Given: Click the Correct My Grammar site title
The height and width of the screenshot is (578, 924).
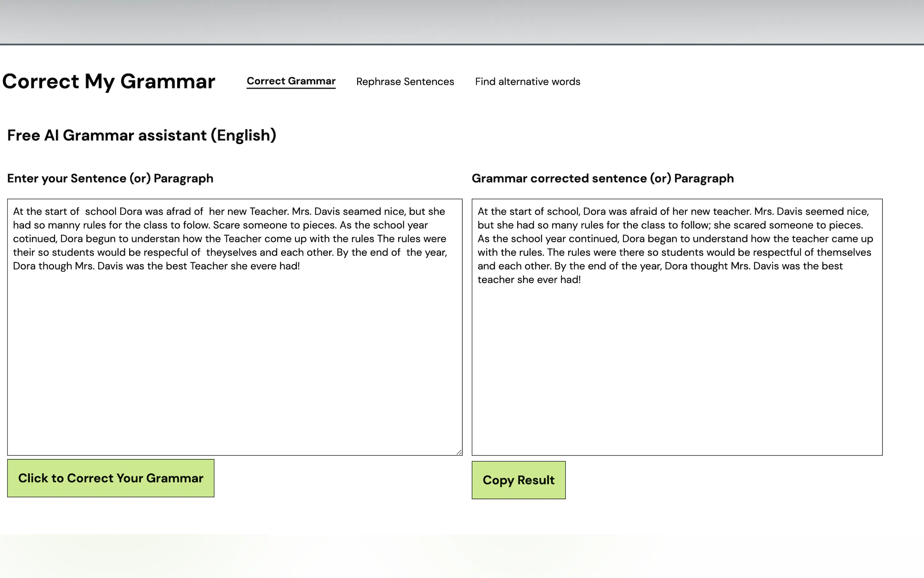Looking at the screenshot, I should (x=108, y=82).
